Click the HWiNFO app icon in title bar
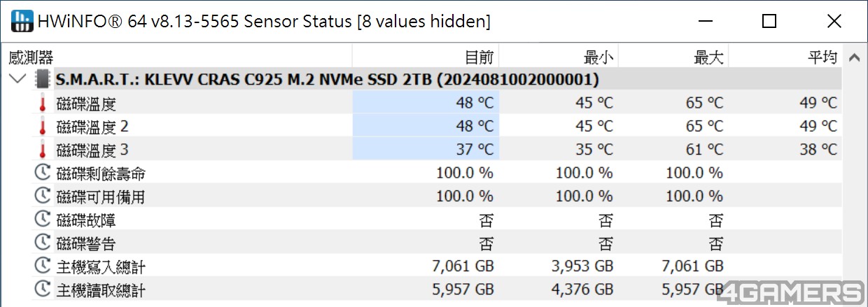The height and width of the screenshot is (307, 868). coord(22,22)
